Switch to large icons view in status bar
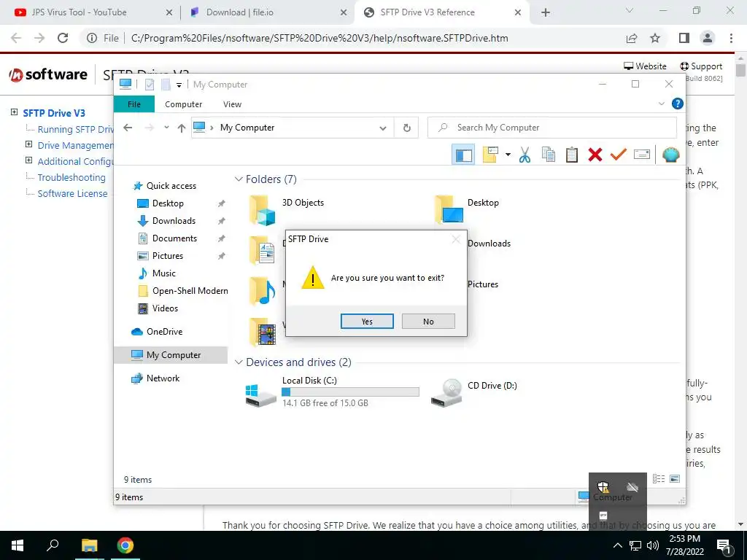The image size is (747, 560). (675, 479)
